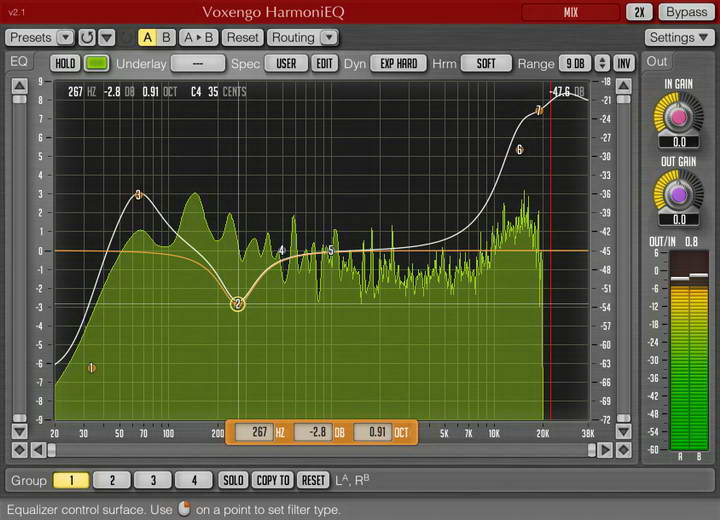Click the right diamond zoom reset icon
Image resolution: width=720 pixels, height=520 pixels.
click(x=624, y=450)
